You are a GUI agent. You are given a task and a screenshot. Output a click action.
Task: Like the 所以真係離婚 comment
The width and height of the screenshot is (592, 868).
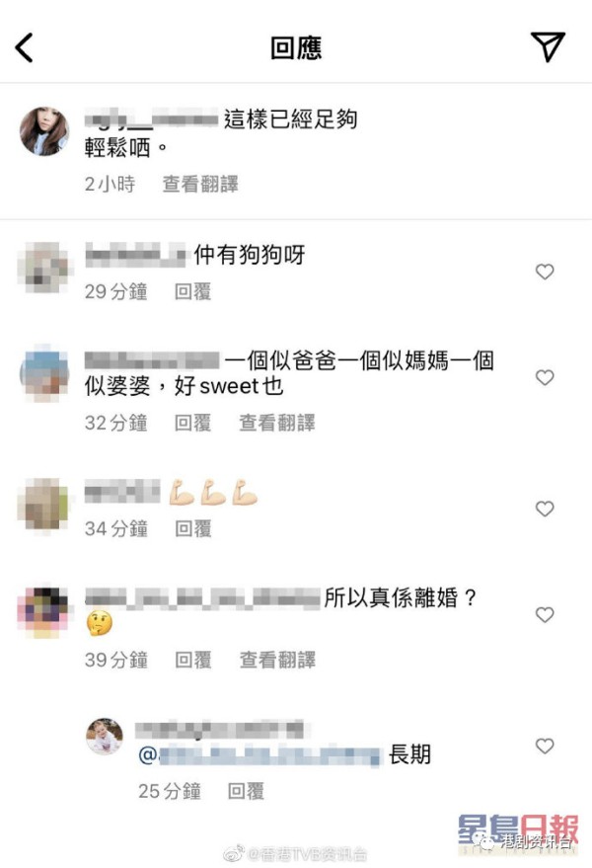pyautogui.click(x=545, y=614)
